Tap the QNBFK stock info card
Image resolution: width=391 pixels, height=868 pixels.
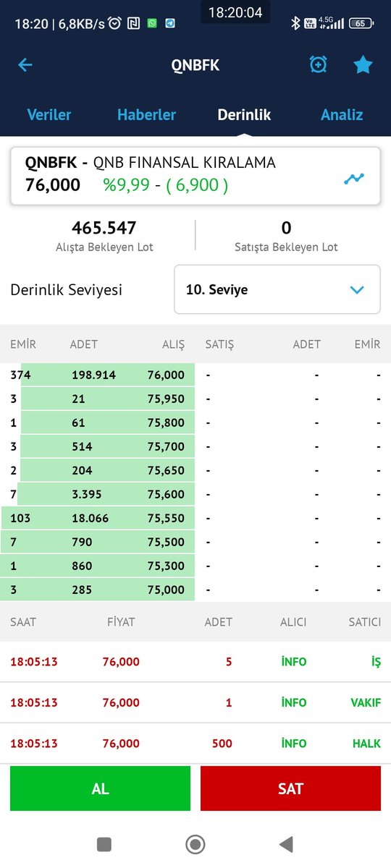point(195,176)
